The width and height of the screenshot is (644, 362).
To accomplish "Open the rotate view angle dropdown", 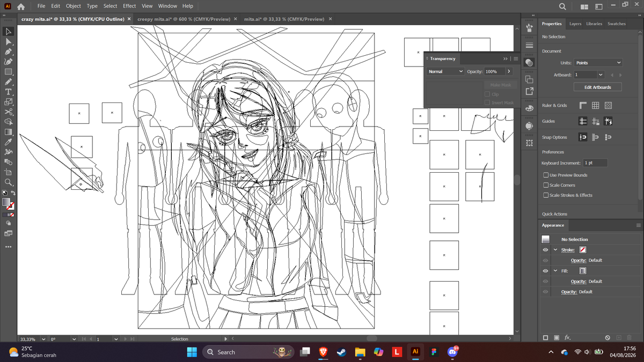I will click(74, 339).
